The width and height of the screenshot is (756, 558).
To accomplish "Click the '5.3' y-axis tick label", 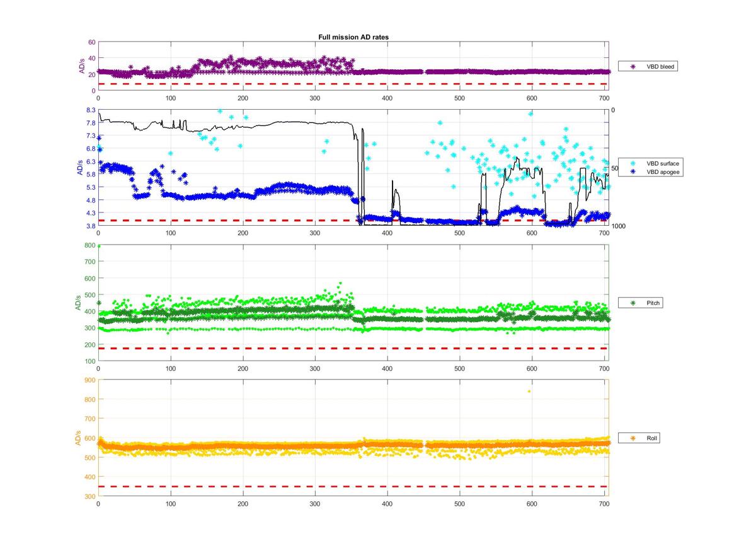I will pyautogui.click(x=91, y=187).
